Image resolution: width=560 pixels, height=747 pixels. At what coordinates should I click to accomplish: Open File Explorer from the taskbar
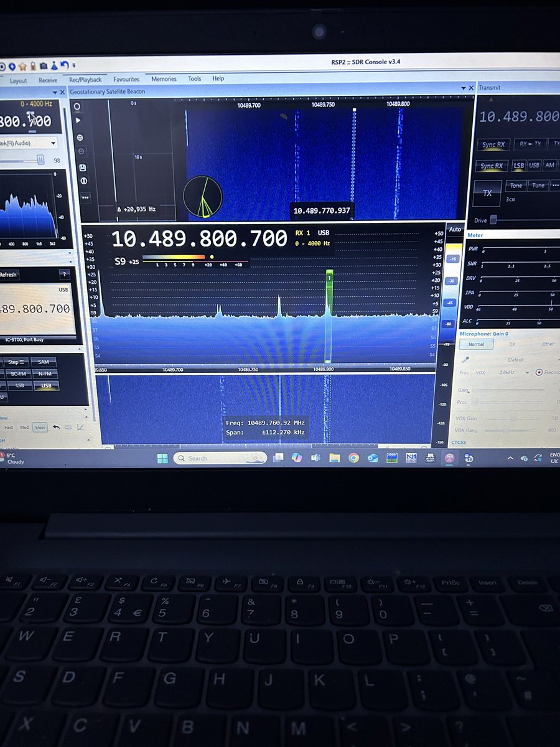[x=335, y=458]
